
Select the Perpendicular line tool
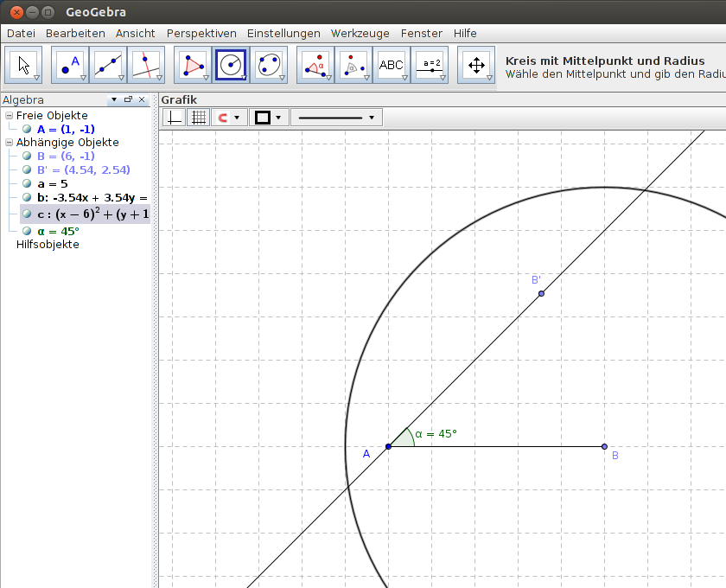[146, 65]
